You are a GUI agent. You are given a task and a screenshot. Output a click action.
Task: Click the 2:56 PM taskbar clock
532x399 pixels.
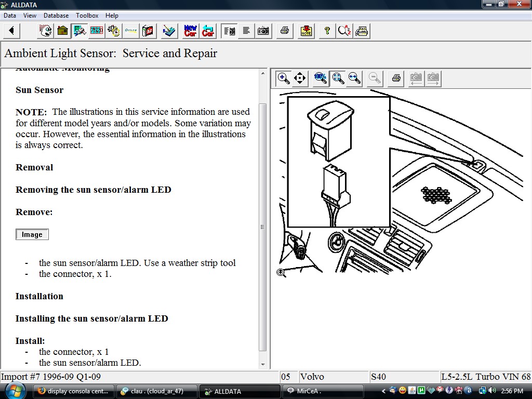click(512, 391)
